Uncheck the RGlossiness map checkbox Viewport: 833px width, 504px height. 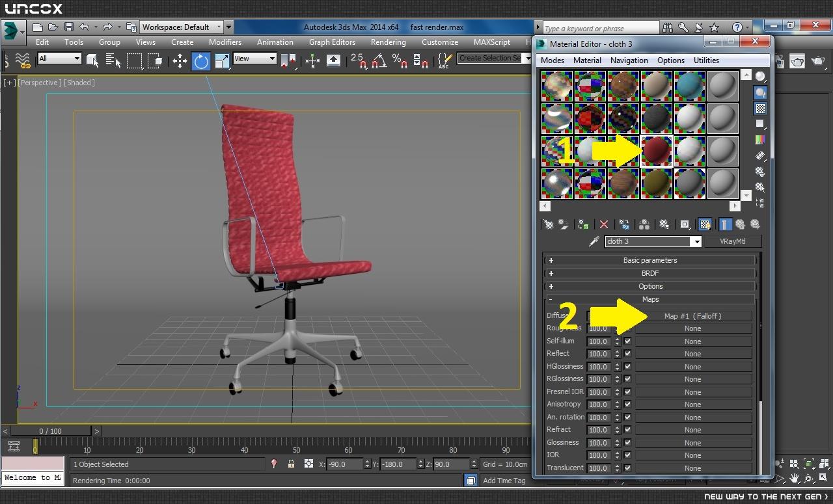coord(627,379)
